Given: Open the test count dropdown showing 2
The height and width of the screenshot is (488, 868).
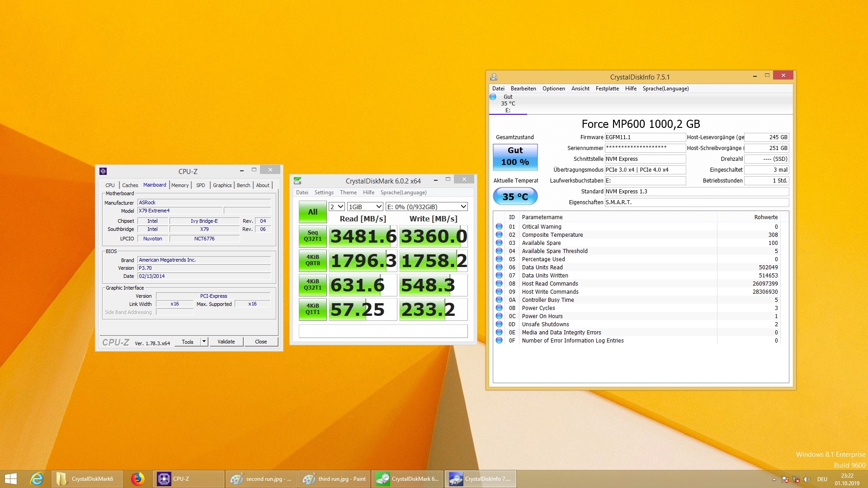Looking at the screenshot, I should [x=337, y=207].
